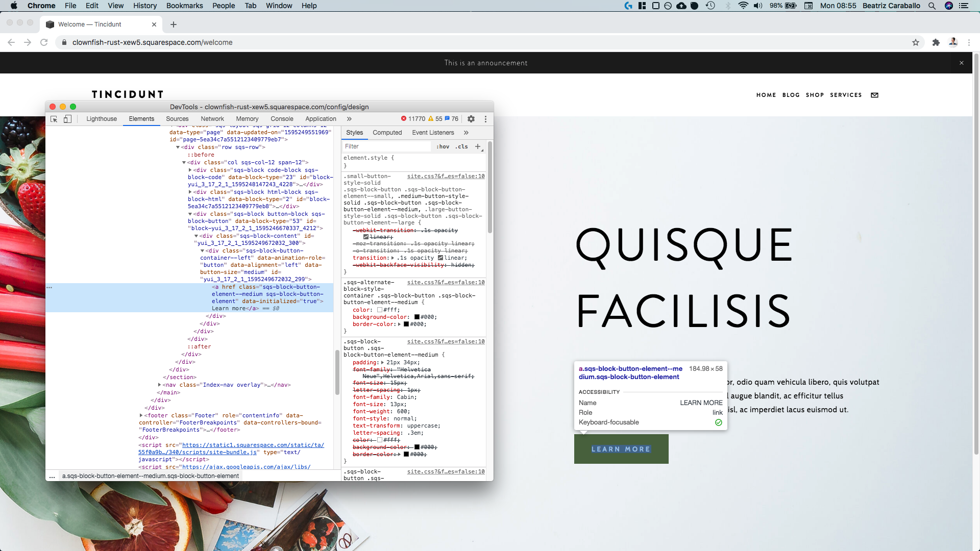
Task: Open DevTools three-dot customize menu
Action: [485, 119]
